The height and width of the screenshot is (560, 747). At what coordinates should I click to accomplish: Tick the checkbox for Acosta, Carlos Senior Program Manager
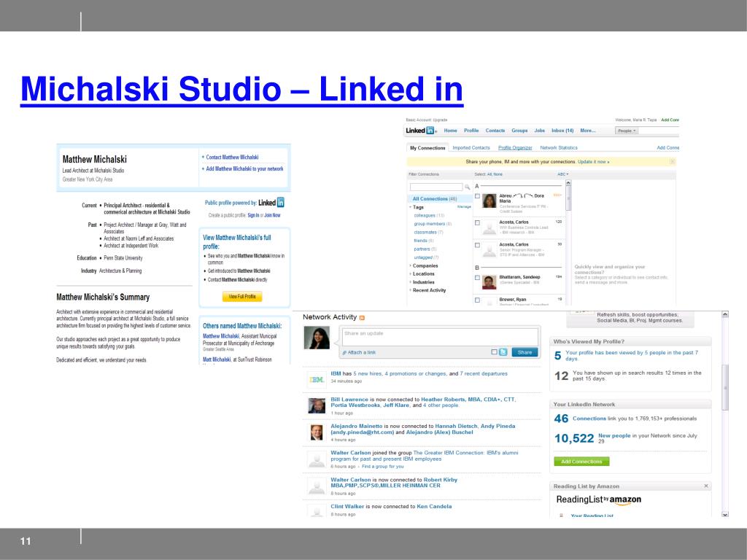[477, 245]
